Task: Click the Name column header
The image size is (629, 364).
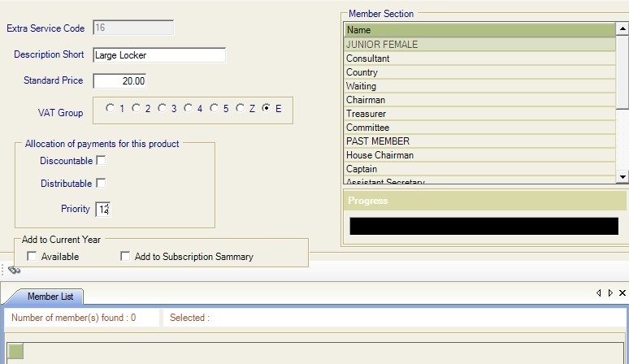Action: tap(479, 30)
